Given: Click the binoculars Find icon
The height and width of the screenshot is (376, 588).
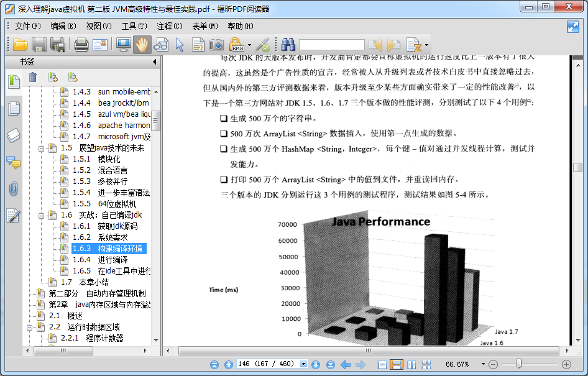Looking at the screenshot, I should [x=287, y=45].
